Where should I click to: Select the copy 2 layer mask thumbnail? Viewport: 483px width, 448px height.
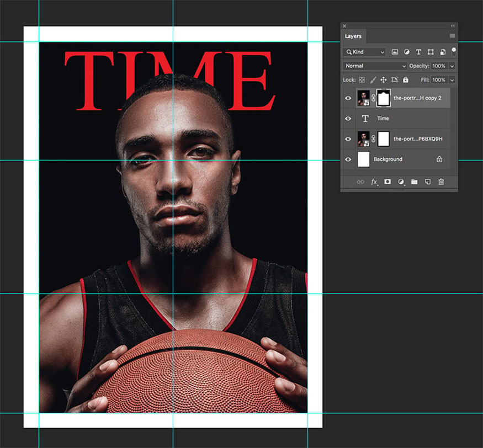point(384,98)
